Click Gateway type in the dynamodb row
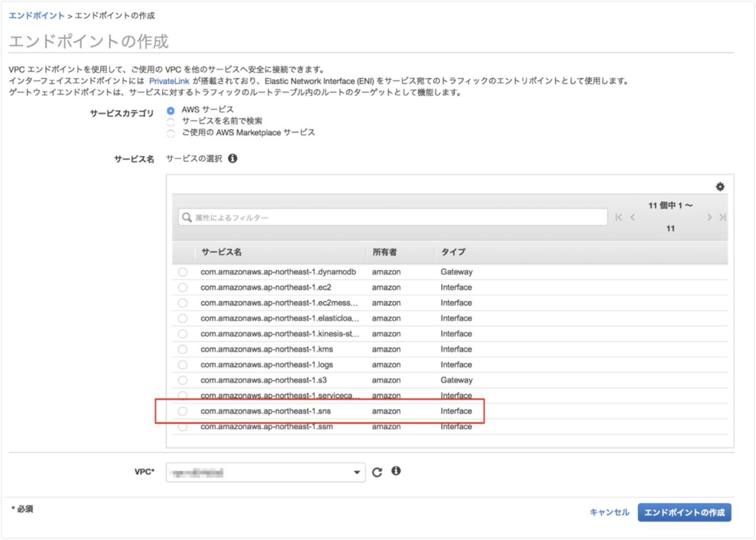Image resolution: width=756 pixels, height=540 pixels. (x=457, y=272)
